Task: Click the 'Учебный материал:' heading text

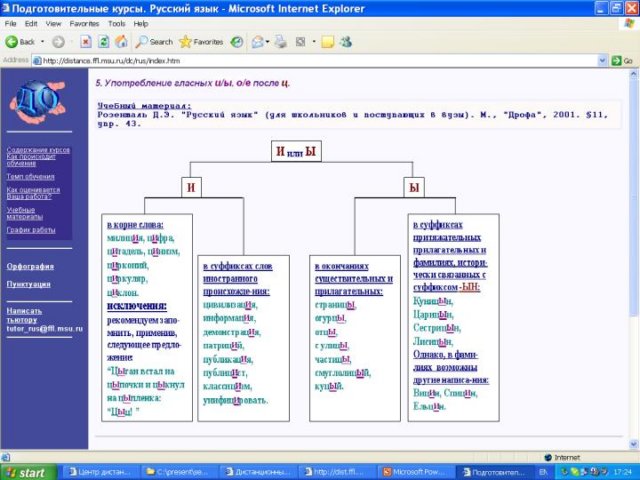Action: tap(144, 106)
